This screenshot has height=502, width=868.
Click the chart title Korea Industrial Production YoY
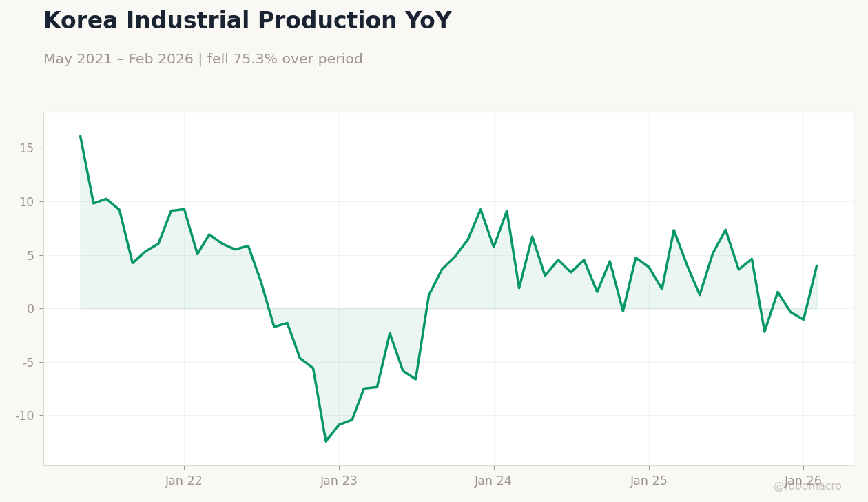(x=247, y=21)
